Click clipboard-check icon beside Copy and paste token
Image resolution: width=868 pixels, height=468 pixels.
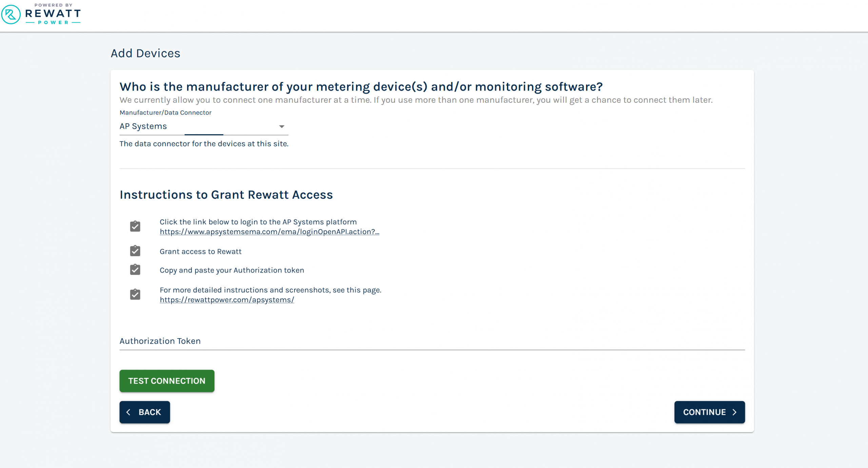(135, 269)
